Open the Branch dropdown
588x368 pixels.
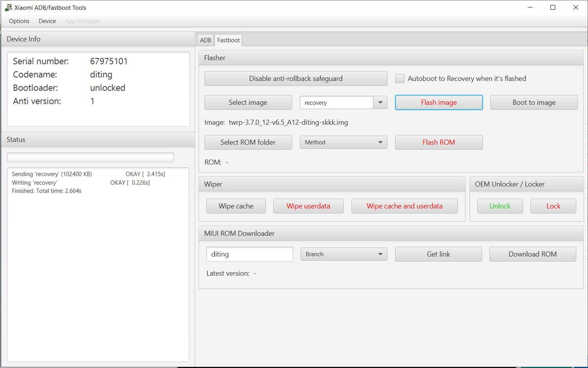click(343, 254)
